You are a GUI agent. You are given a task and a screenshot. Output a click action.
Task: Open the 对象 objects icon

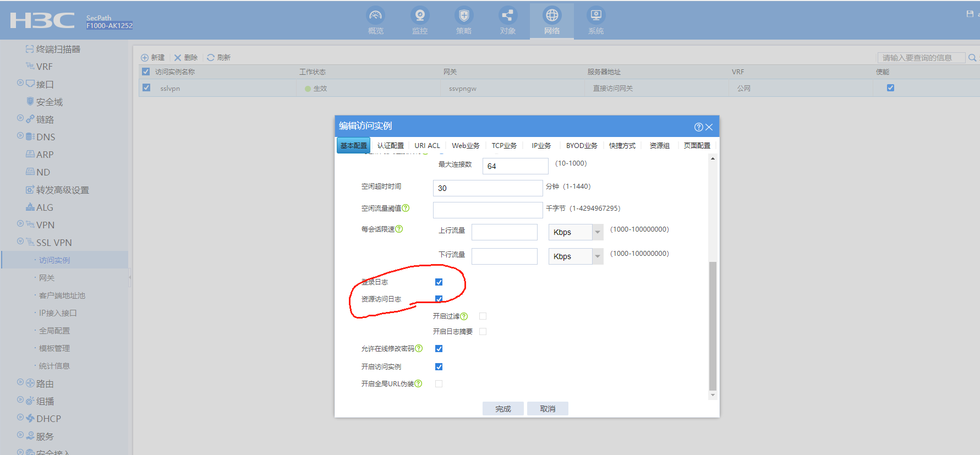[507, 15]
